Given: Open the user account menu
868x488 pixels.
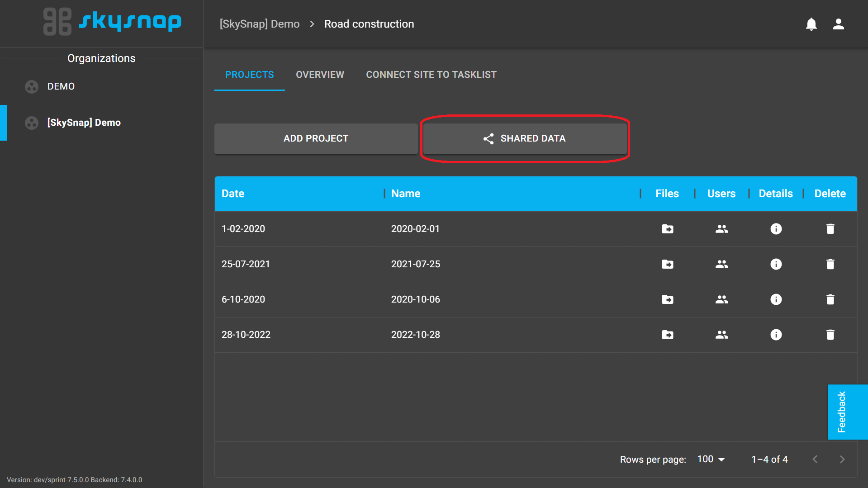Looking at the screenshot, I should coord(838,24).
